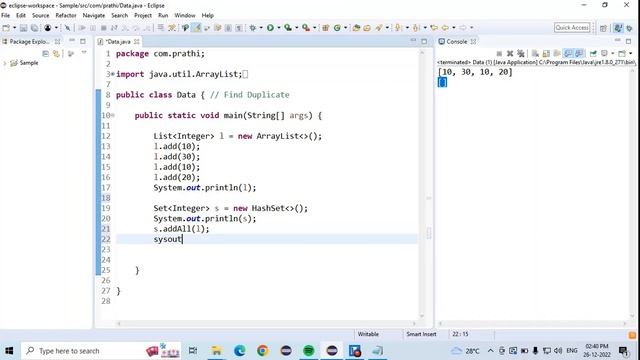640x360 pixels.
Task: Click the Quick Access search field
Action: pos(572,28)
